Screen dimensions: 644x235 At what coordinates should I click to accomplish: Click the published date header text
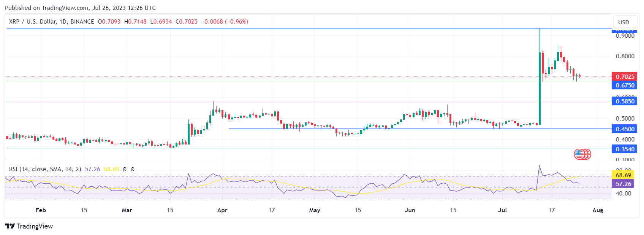pos(80,8)
